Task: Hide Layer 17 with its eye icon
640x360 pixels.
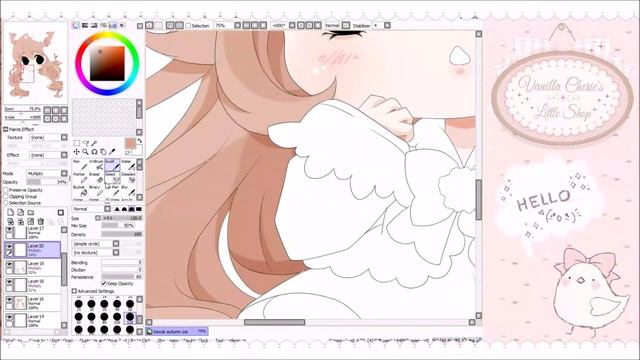Action: coord(9,230)
